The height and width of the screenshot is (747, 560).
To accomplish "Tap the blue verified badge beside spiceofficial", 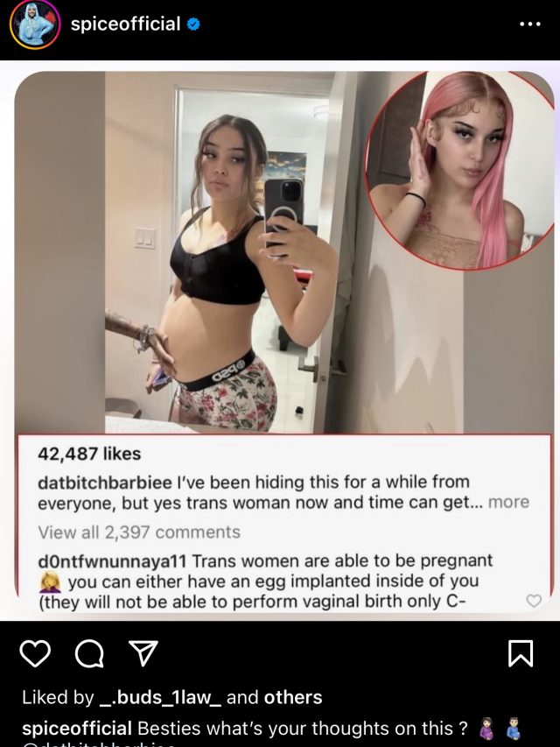I will [192, 24].
